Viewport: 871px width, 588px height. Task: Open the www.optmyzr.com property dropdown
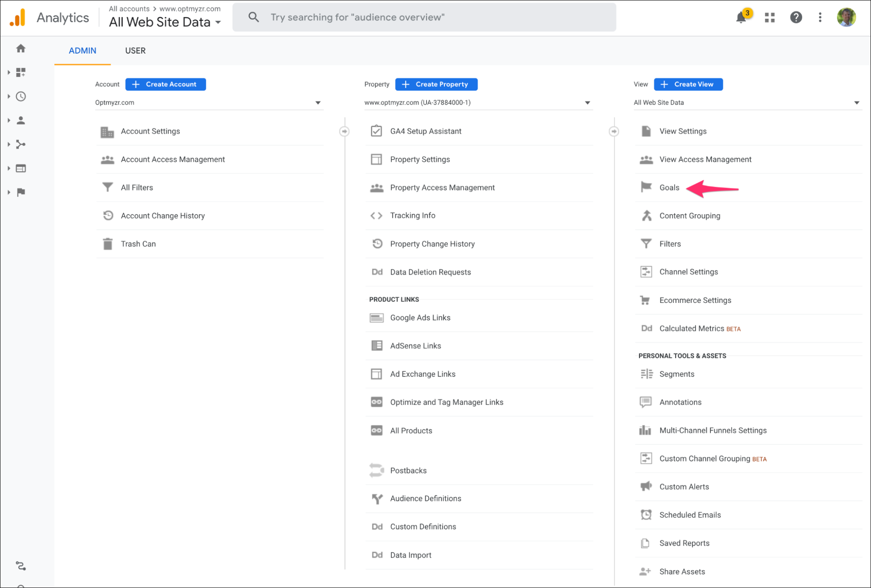pyautogui.click(x=478, y=103)
